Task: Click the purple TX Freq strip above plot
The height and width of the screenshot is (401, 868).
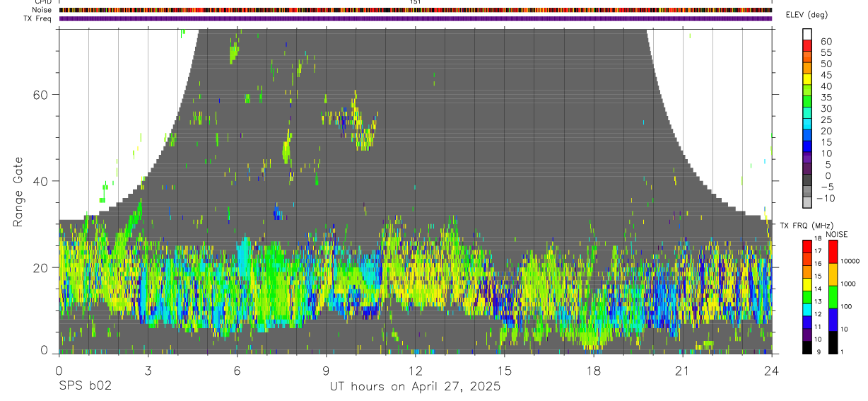Action: click(415, 18)
